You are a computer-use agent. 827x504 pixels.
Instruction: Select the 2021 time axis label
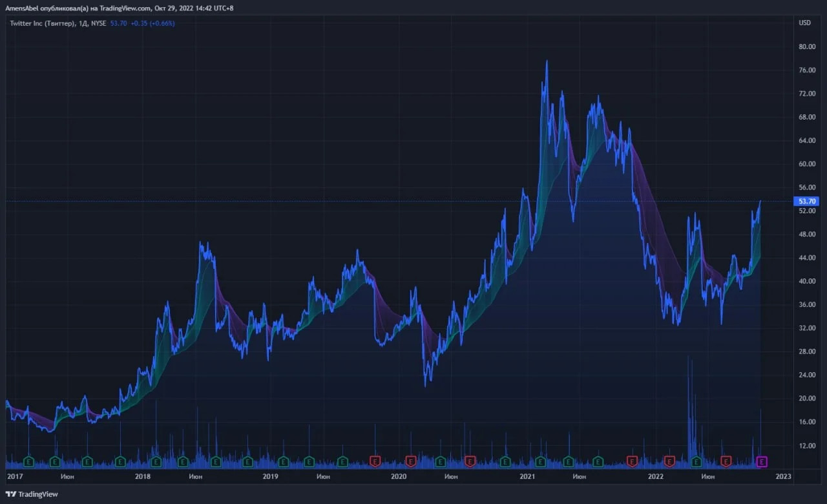coord(527,477)
